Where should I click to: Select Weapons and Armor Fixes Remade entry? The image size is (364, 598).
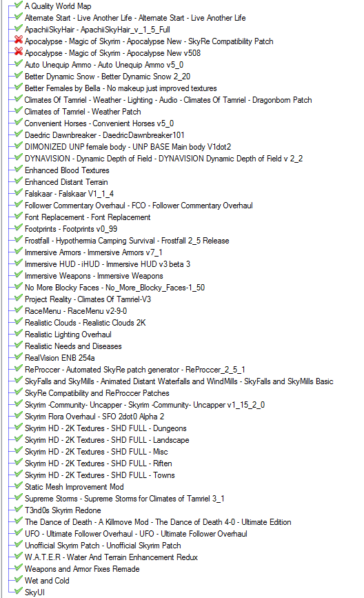point(82,569)
